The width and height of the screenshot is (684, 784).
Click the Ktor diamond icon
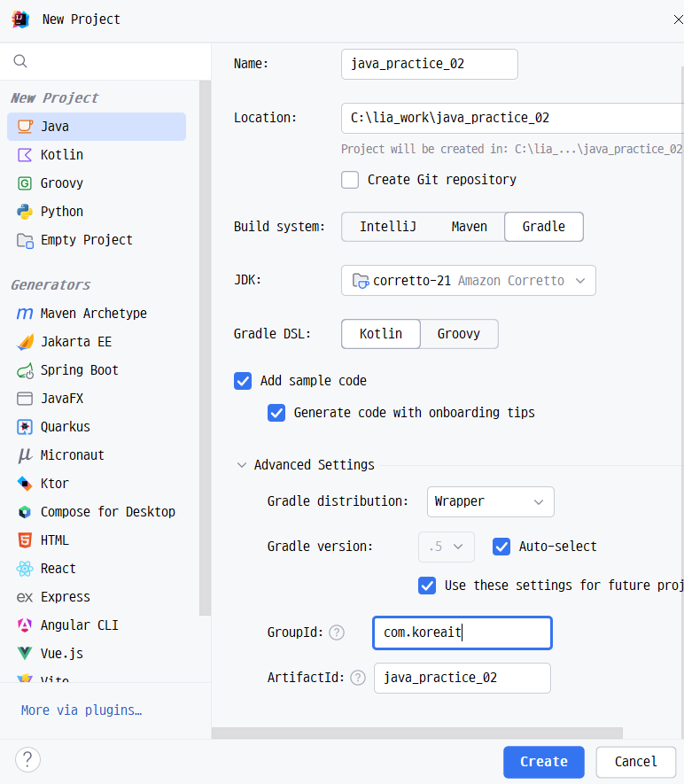[x=25, y=484]
